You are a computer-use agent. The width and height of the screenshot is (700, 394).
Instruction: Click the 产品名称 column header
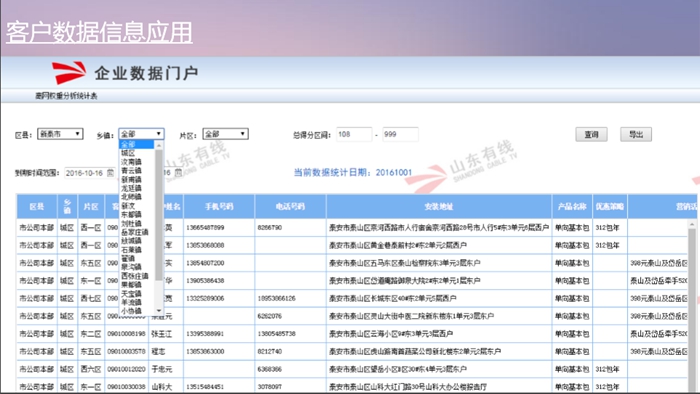pyautogui.click(x=572, y=206)
